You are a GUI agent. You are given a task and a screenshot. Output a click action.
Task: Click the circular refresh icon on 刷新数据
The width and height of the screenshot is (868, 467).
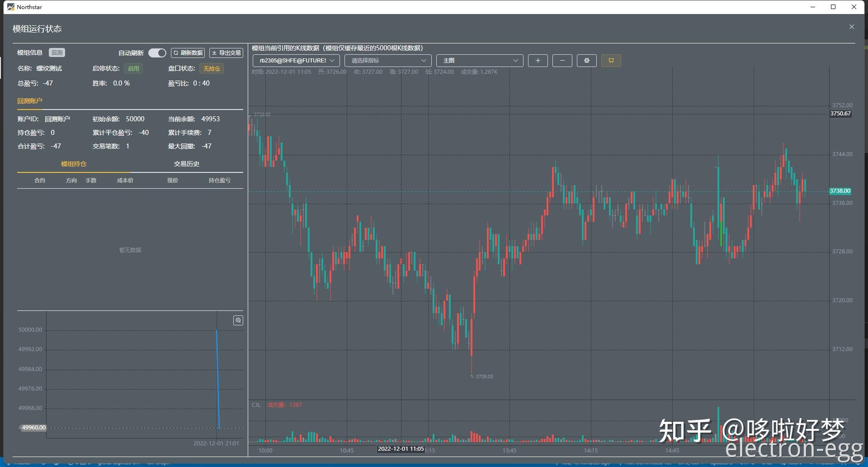click(x=176, y=52)
